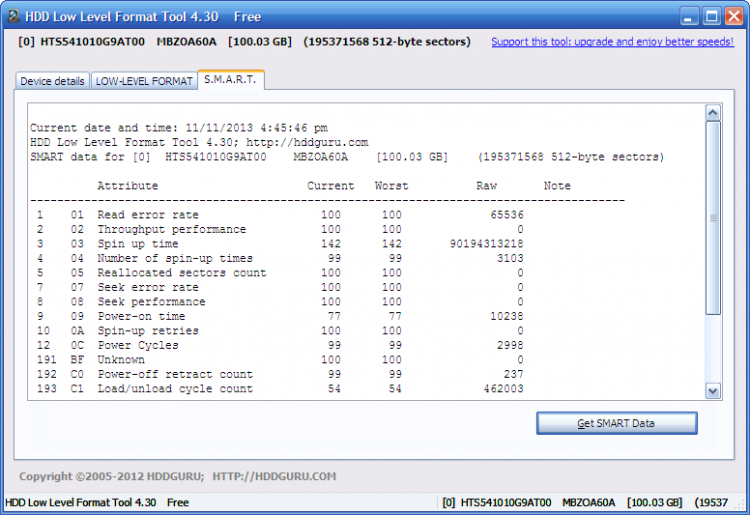Click the status bar 'HDD Low Level Format Tool 4.30' text
The image size is (750, 515).
click(x=80, y=503)
